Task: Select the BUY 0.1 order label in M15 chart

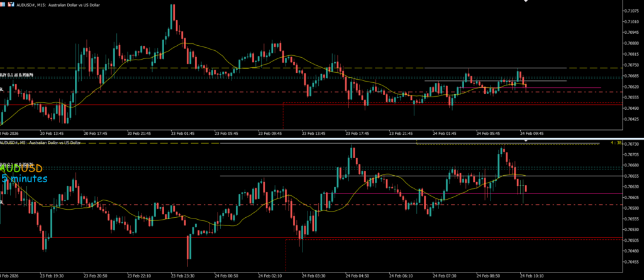Action: click(x=17, y=75)
